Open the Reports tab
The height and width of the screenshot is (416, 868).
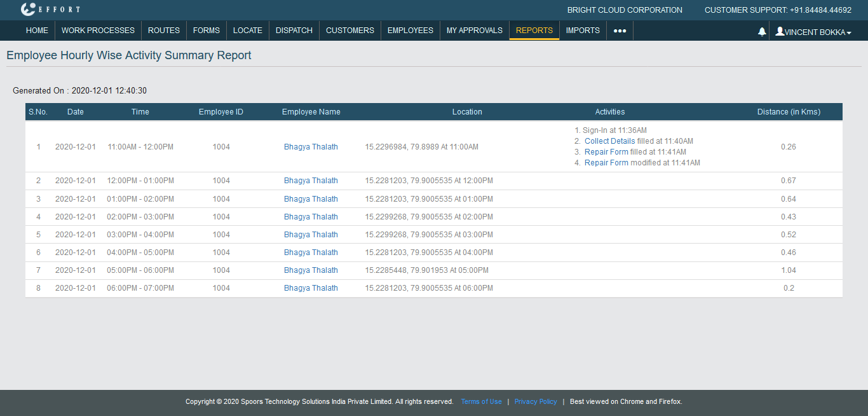coord(534,30)
